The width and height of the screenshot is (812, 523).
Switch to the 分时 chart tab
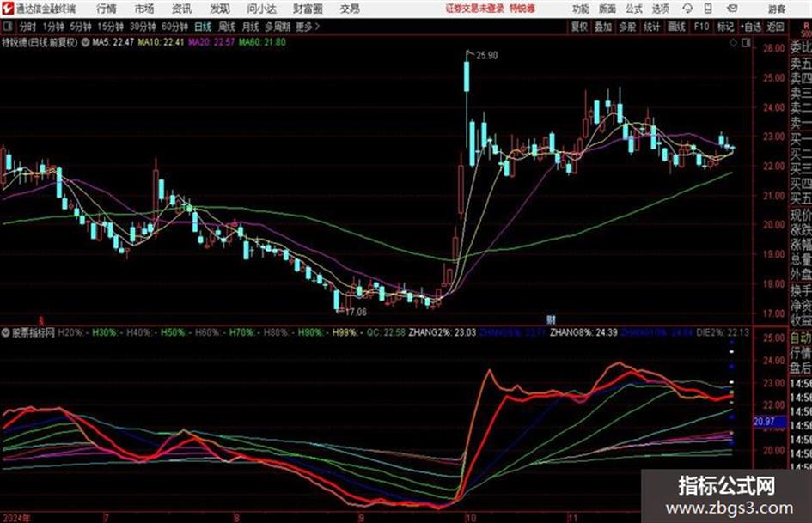click(x=28, y=27)
